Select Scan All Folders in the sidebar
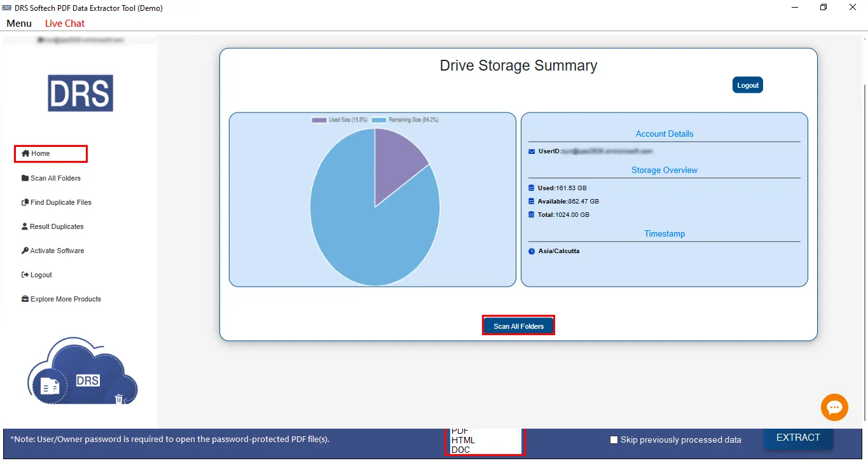This screenshot has width=868, height=463. pos(51,178)
